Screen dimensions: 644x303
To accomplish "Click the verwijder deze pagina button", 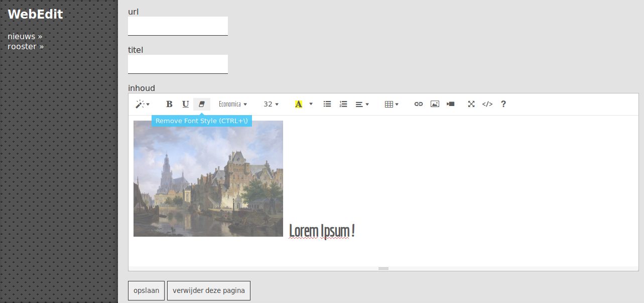I will [x=209, y=290].
